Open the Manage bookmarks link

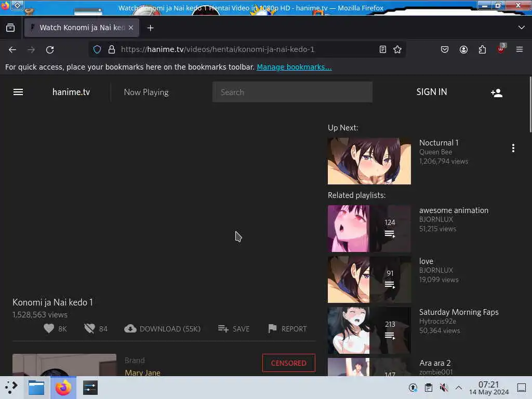coord(294,67)
